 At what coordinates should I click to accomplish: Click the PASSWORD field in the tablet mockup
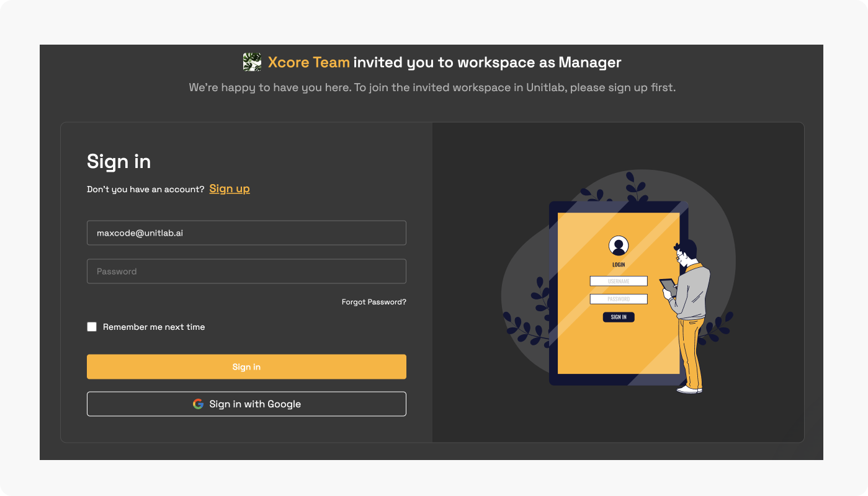click(618, 299)
